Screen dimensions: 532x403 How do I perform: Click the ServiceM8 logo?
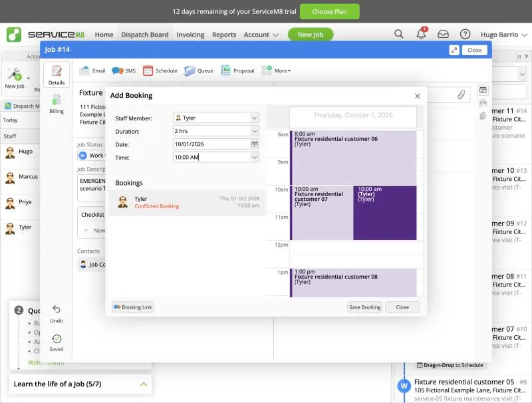coord(45,35)
